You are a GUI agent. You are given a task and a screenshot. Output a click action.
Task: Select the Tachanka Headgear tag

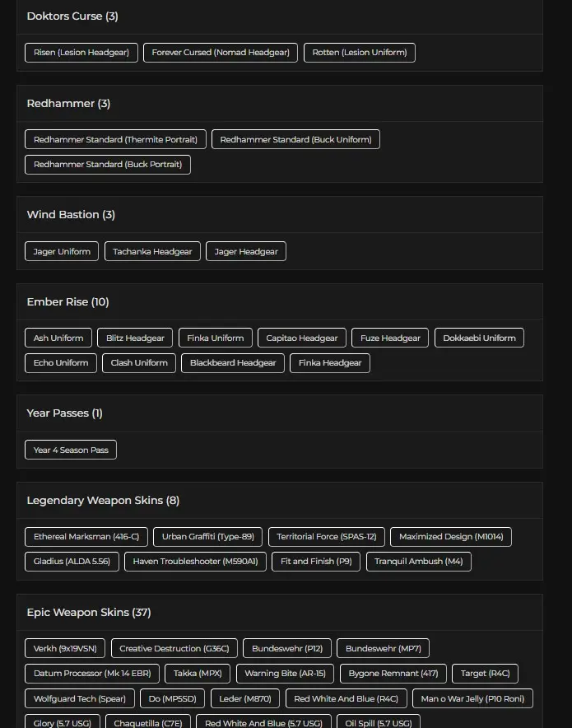[x=152, y=251]
